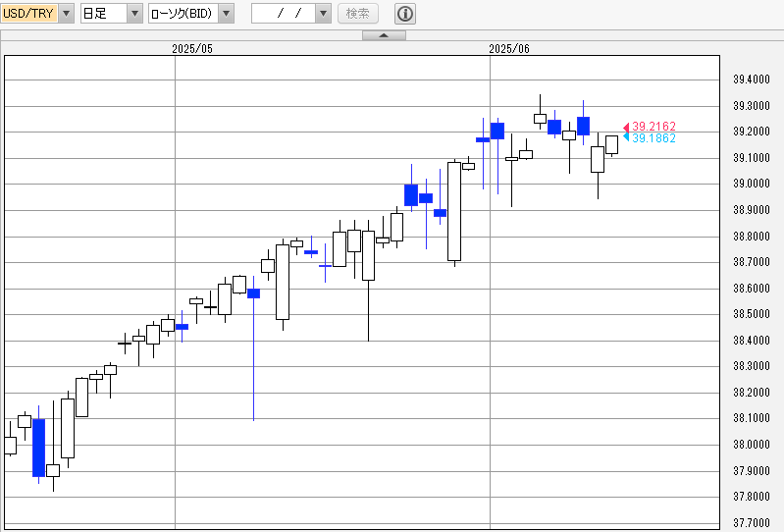784x532 pixels.
Task: Click the USD/TRY currency pair field
Action: coord(29,14)
